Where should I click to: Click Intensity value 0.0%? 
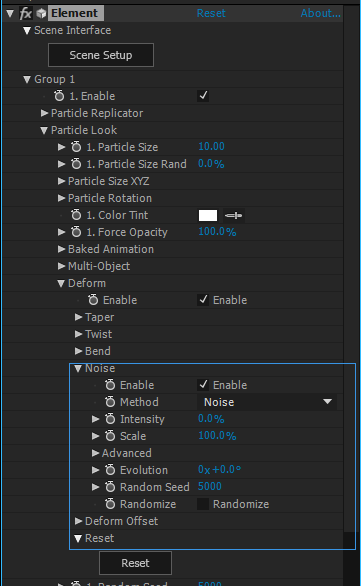click(211, 418)
